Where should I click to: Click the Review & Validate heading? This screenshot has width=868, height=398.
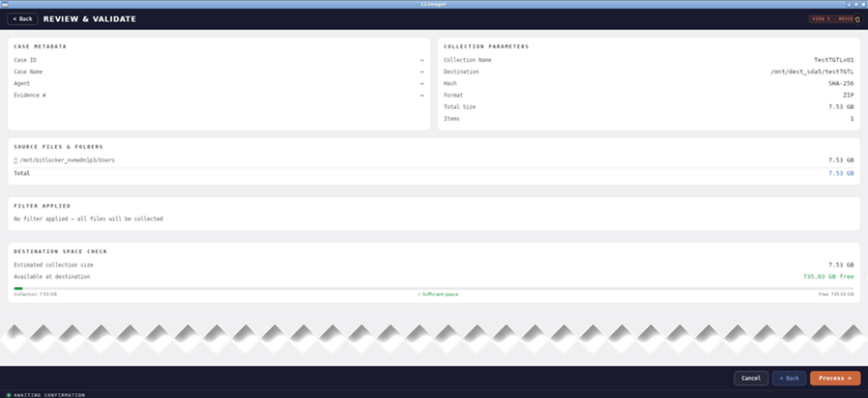tap(90, 18)
